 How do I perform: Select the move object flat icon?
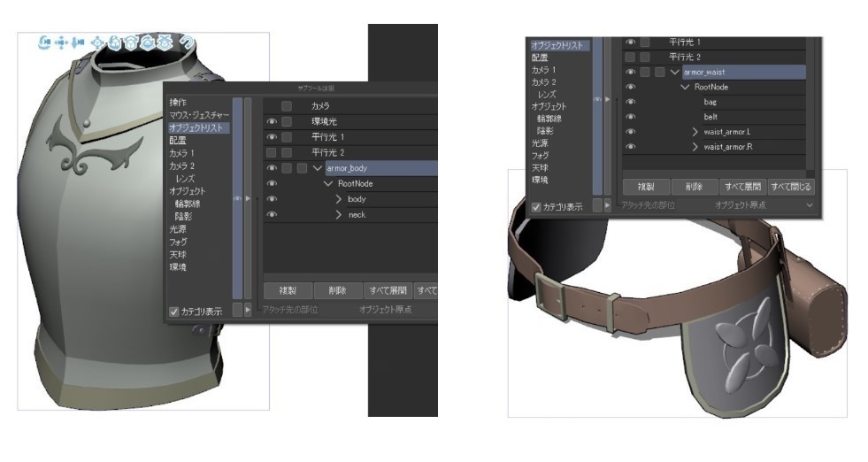[97, 42]
